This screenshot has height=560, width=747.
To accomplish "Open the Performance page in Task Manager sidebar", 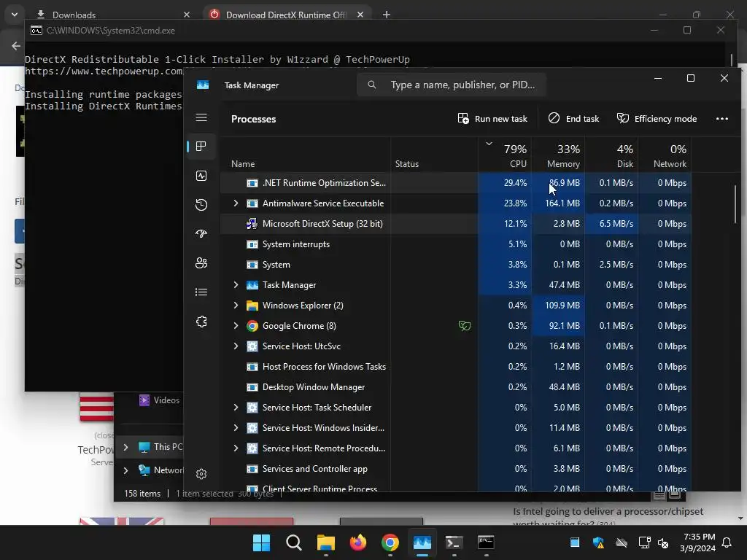I will pyautogui.click(x=201, y=176).
